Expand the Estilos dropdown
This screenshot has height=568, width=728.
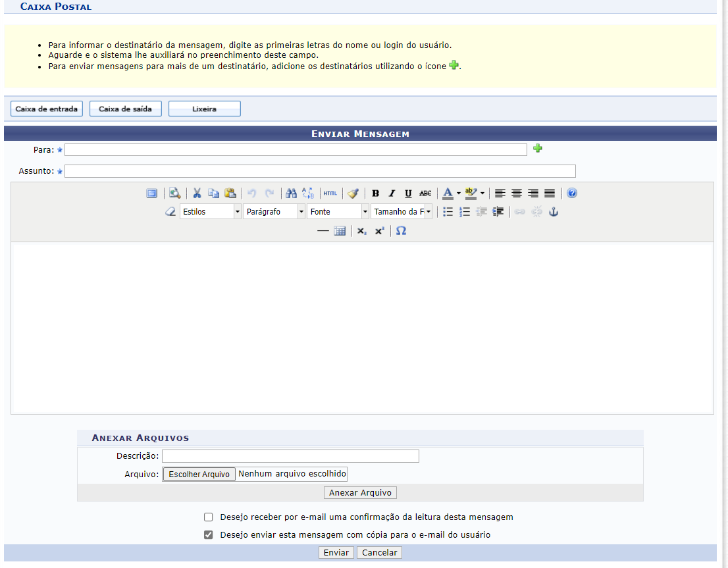pyautogui.click(x=237, y=212)
